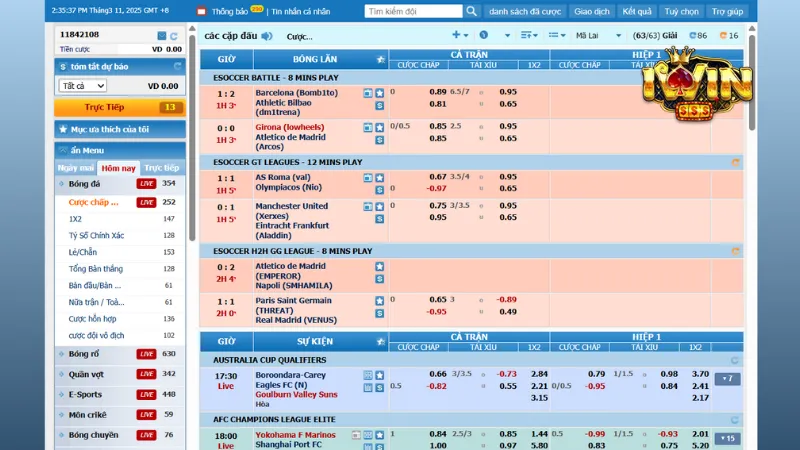The width and height of the screenshot is (800, 450).
Task: Toggle favorite star for Girona (lowheels) match
Action: click(380, 127)
